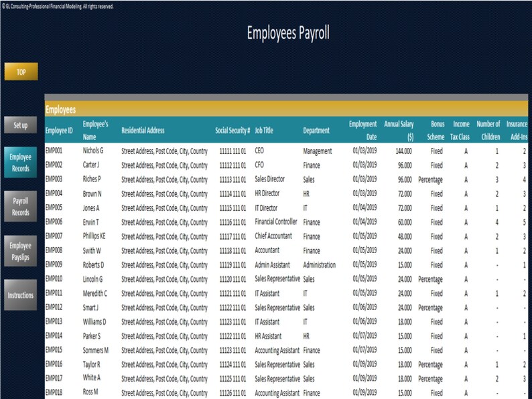Select name cell Sommers M
This screenshot has height=399, width=532.
[96, 350]
